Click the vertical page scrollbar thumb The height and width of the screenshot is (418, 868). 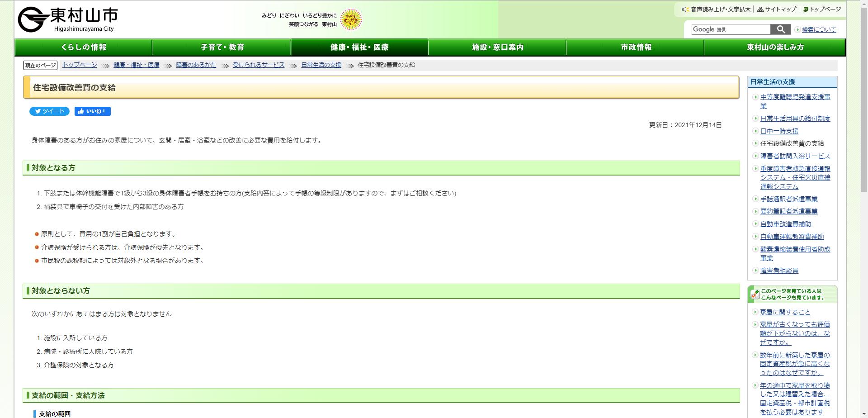click(863, 100)
